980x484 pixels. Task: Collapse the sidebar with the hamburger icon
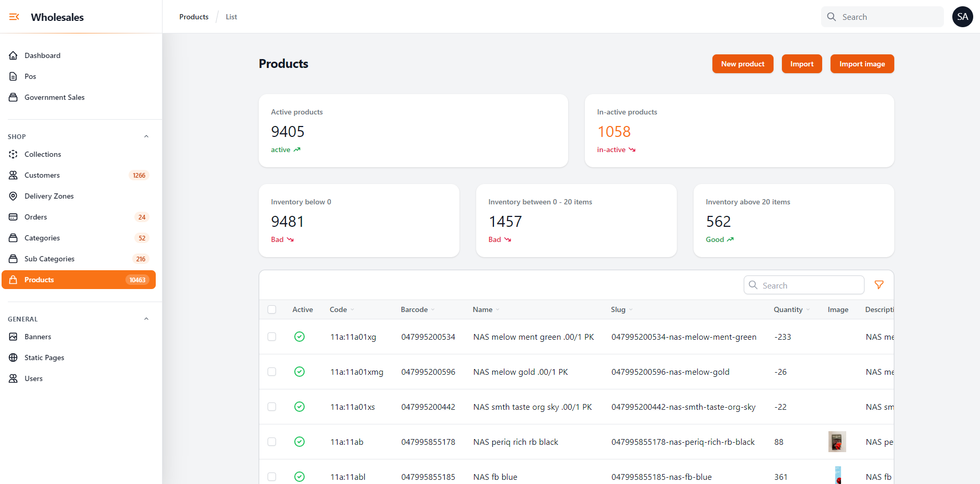[x=14, y=17]
